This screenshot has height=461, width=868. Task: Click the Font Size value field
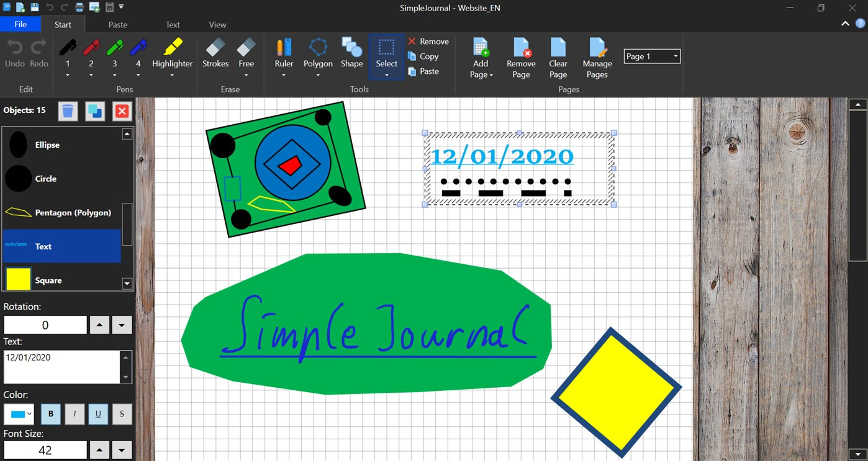tap(45, 450)
